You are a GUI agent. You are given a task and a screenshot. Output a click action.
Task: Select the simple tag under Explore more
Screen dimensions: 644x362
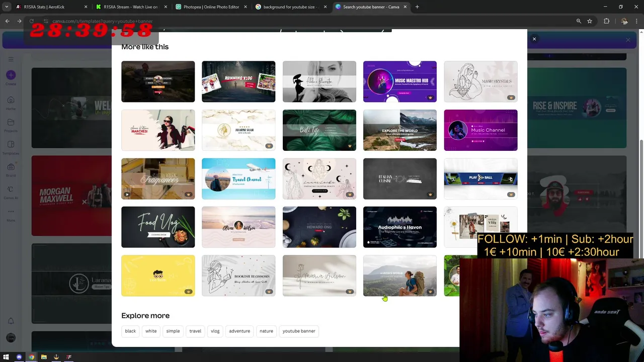pyautogui.click(x=173, y=331)
